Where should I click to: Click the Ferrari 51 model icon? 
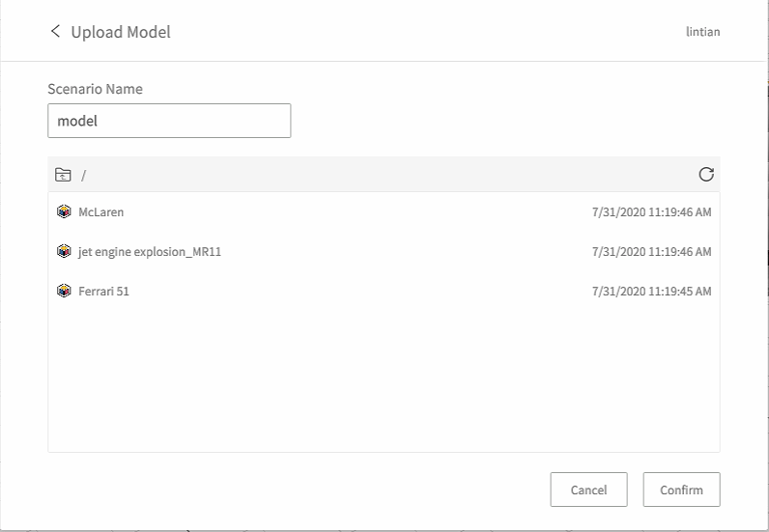click(x=64, y=291)
